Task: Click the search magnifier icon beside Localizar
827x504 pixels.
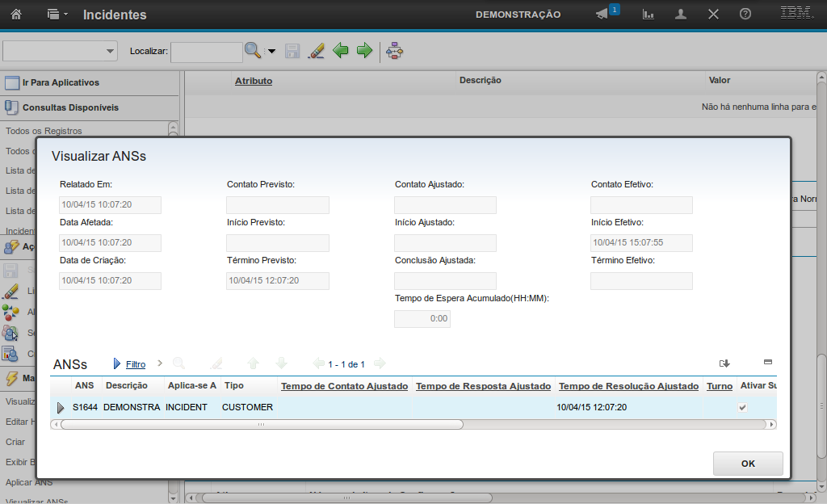Action: pyautogui.click(x=253, y=51)
